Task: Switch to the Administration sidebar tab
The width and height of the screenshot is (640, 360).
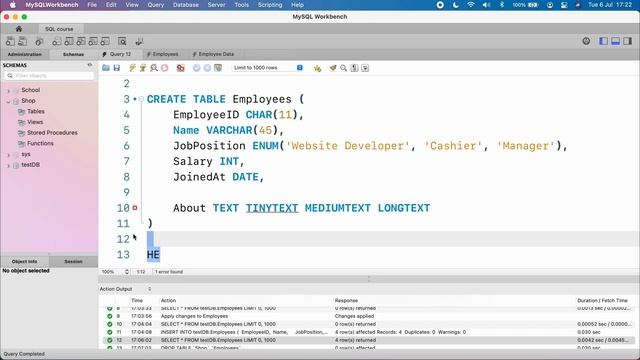Action: point(24,54)
